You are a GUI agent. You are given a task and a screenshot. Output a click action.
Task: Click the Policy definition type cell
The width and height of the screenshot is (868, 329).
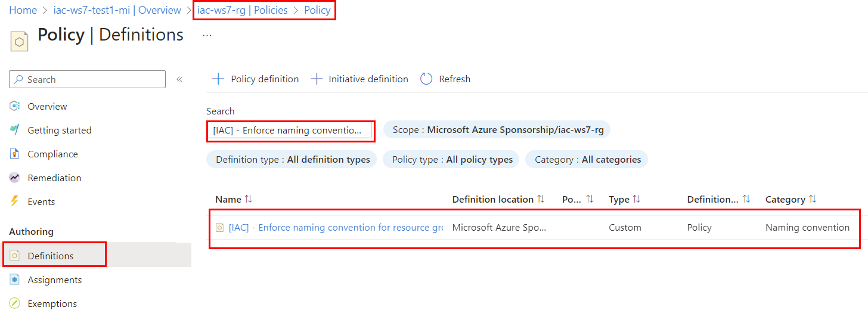pos(699,227)
